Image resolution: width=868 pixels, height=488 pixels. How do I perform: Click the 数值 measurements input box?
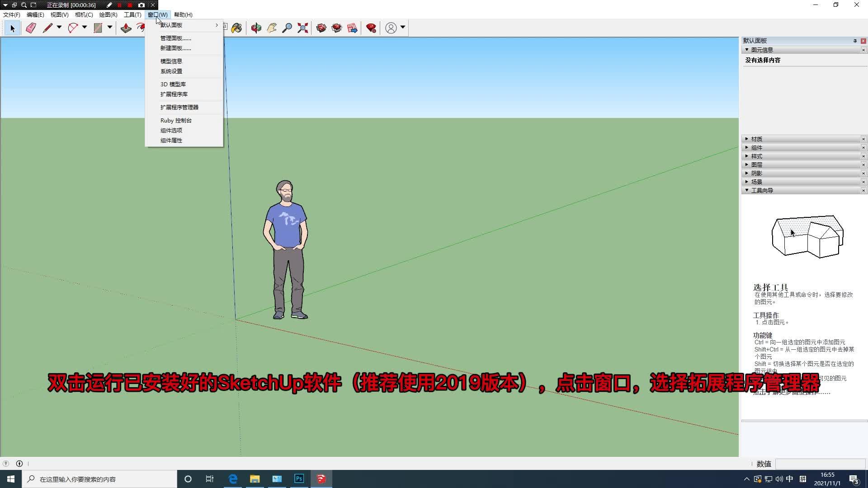click(x=821, y=464)
